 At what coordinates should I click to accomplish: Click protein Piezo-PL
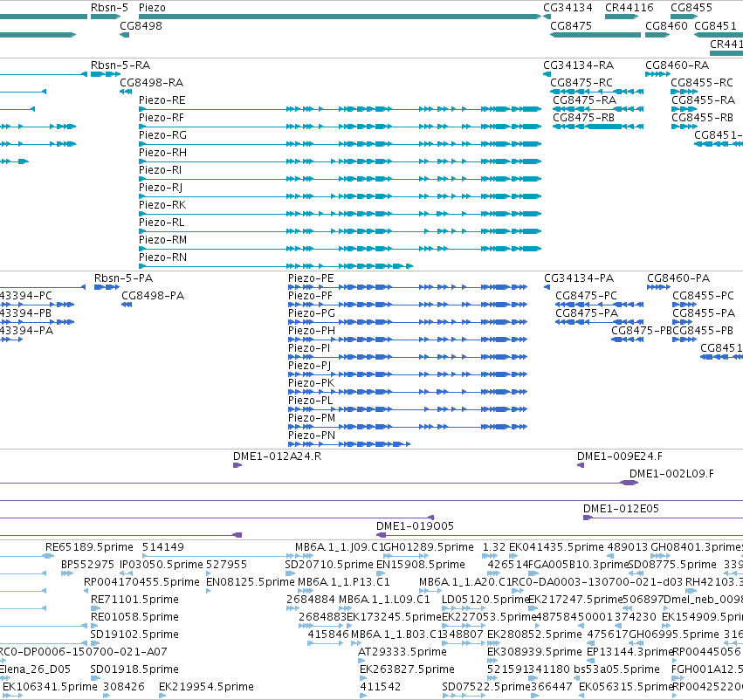[x=408, y=409]
